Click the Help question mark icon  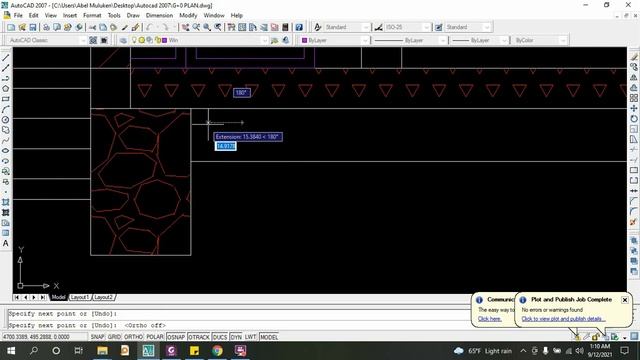pos(299,27)
